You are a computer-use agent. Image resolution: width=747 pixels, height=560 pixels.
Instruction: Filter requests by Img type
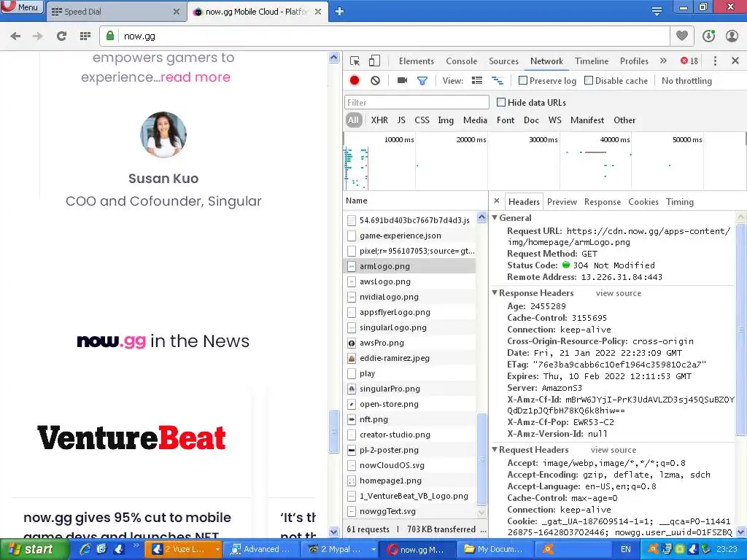[446, 120]
